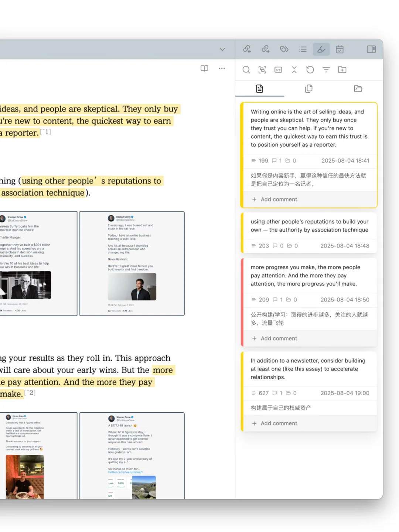The width and height of the screenshot is (399, 532).
Task: Open the calendar review icon
Action: (340, 49)
